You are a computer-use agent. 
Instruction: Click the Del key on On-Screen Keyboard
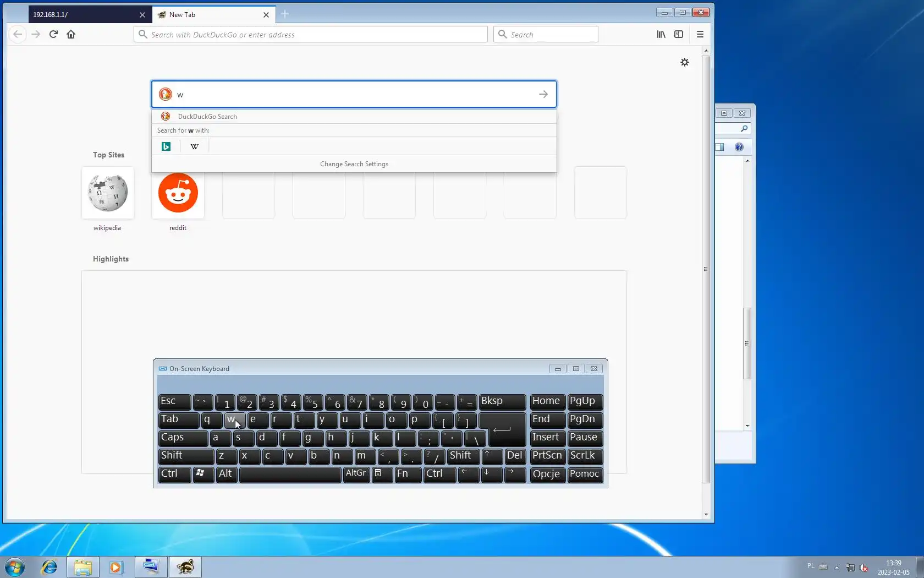coord(515,456)
